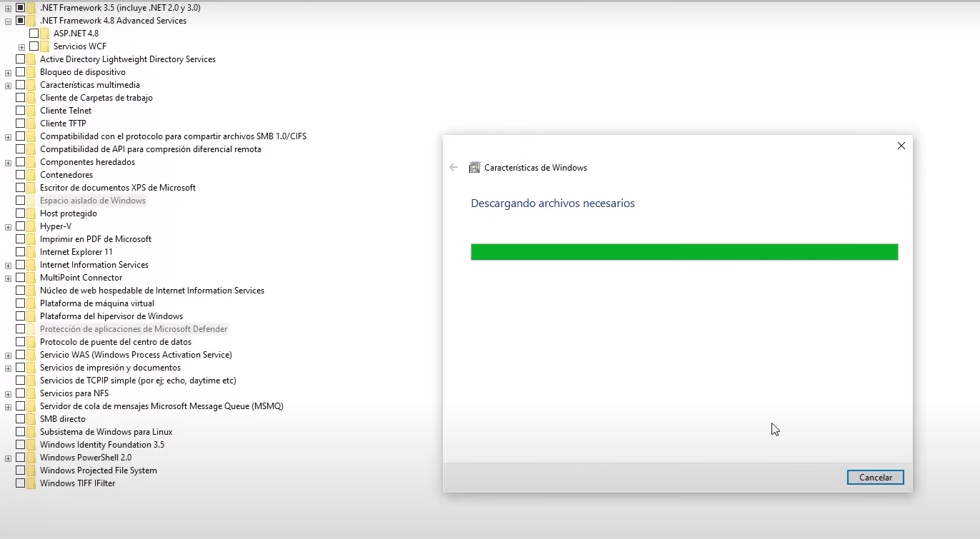The height and width of the screenshot is (539, 980).
Task: Click the folder icon for Cliente Telnet
Action: coord(31,111)
